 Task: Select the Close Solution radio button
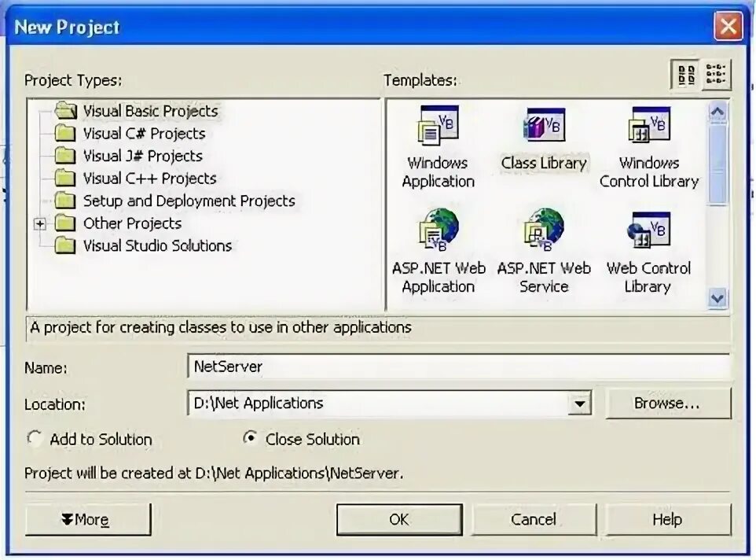pyautogui.click(x=250, y=438)
